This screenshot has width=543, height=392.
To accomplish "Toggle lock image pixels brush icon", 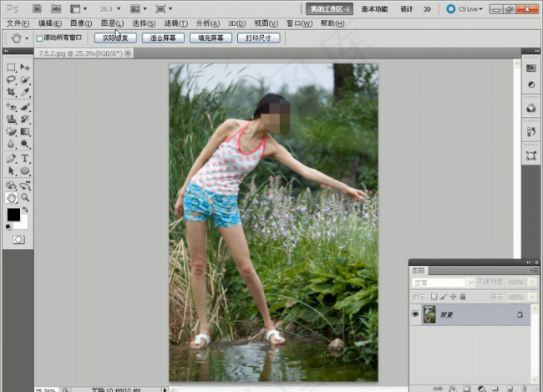I will [x=444, y=297].
